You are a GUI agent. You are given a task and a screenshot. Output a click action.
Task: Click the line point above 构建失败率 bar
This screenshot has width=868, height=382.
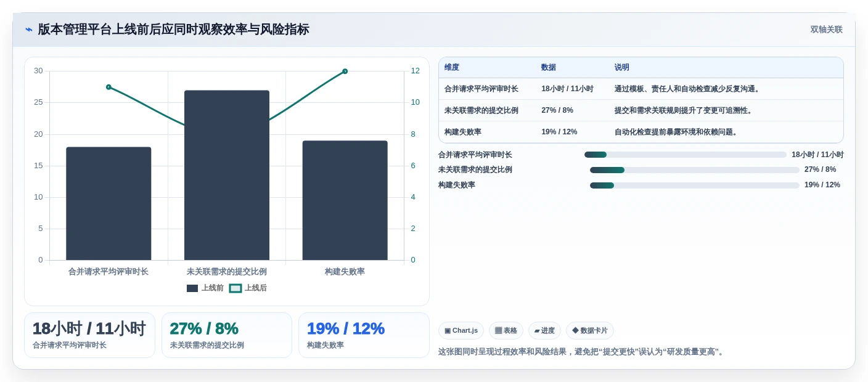click(345, 71)
